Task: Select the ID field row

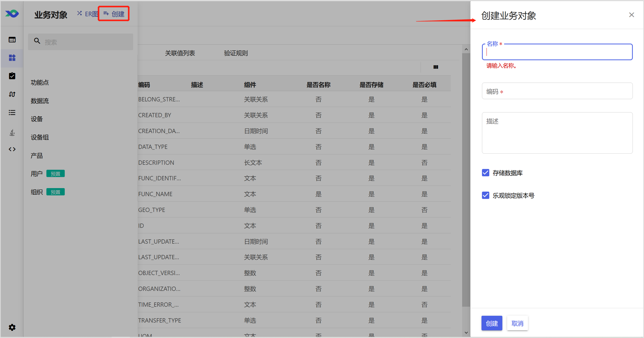Action: [294, 225]
